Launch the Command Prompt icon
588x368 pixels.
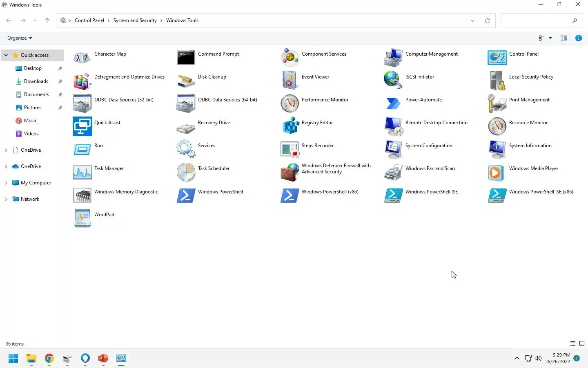point(186,58)
